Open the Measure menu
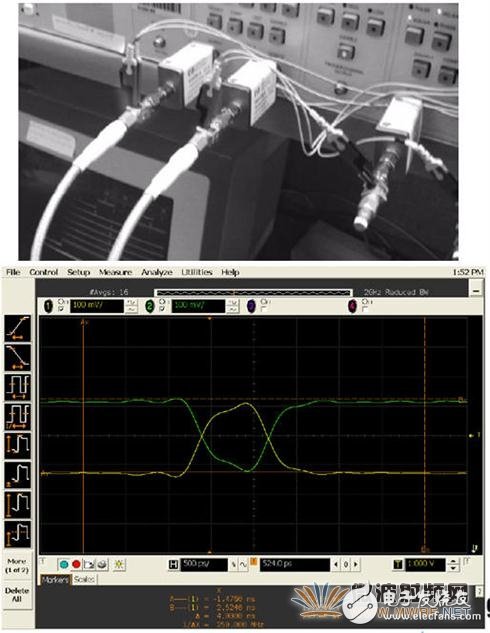The image size is (490, 633). pyautogui.click(x=115, y=272)
